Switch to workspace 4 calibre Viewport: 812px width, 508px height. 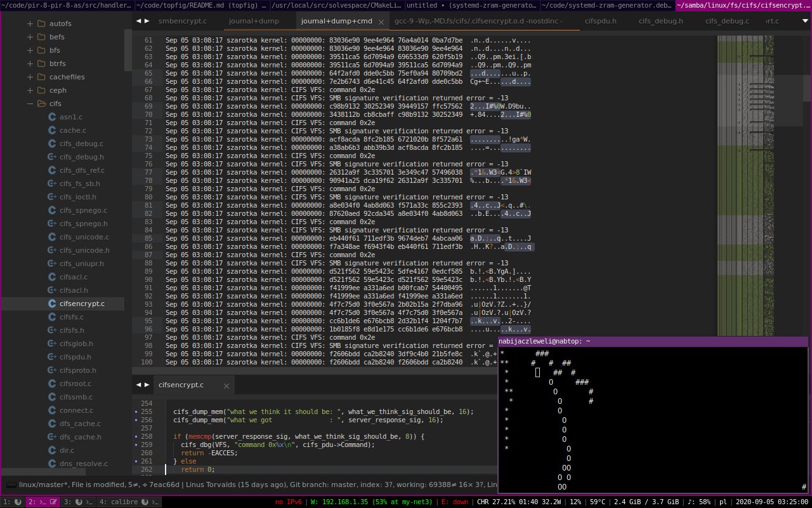tap(129, 502)
